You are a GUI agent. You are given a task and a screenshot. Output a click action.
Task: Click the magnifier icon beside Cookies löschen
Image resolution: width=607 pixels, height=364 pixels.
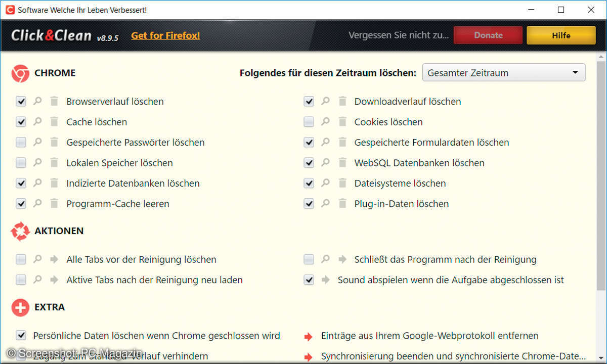(326, 122)
